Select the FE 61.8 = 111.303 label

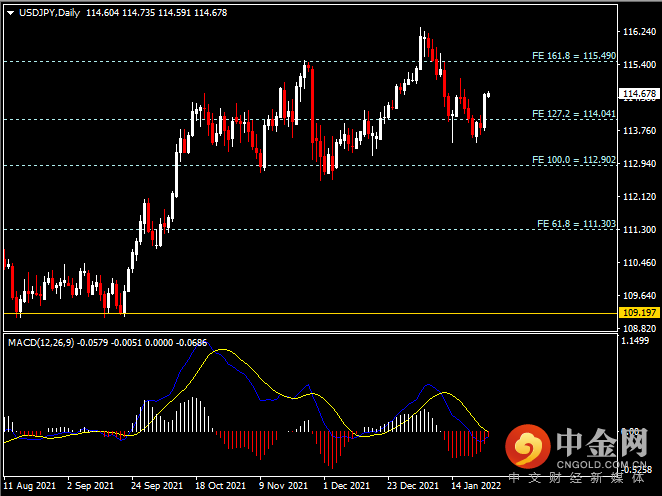[576, 224]
